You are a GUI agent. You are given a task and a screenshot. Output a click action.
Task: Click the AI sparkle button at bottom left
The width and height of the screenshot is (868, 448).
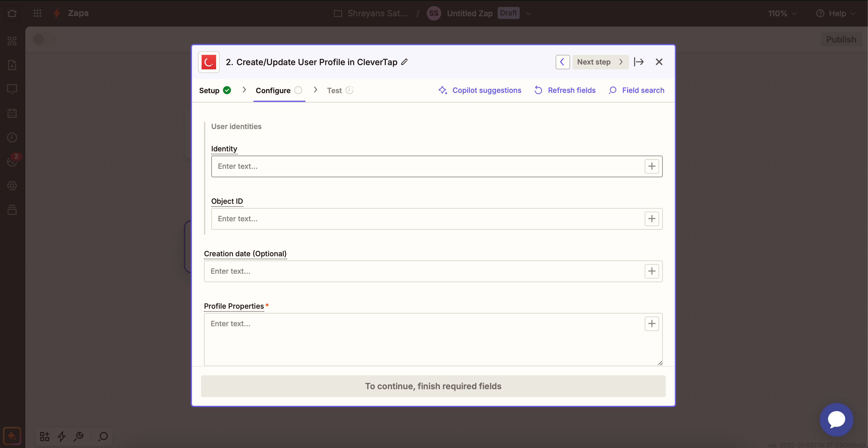click(x=12, y=436)
